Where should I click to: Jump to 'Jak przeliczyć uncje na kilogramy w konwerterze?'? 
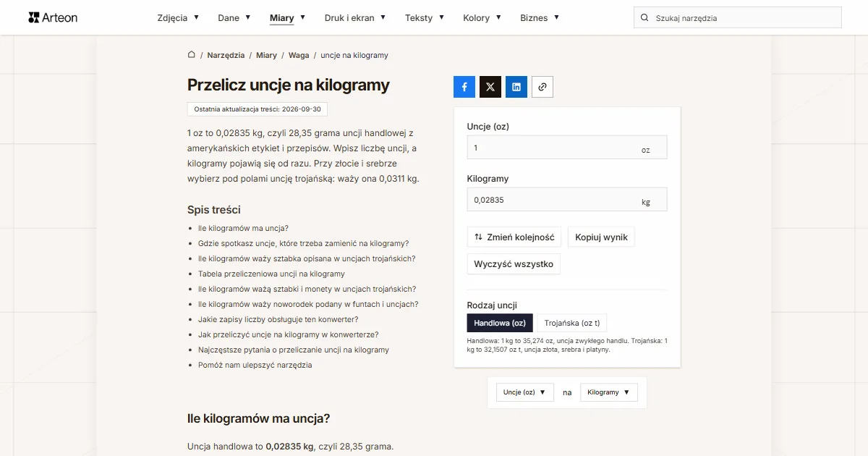coord(289,334)
